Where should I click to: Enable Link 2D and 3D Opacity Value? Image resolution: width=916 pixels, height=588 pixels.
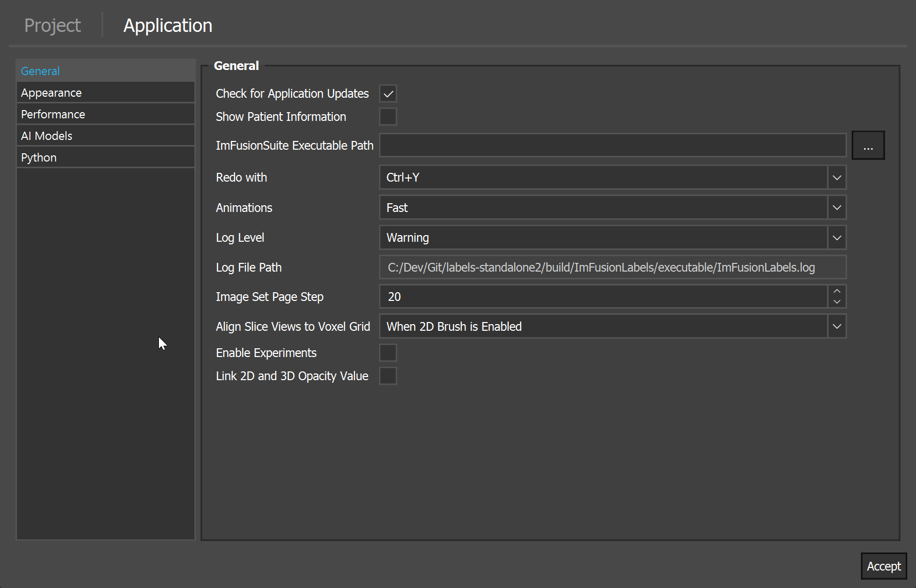tap(388, 376)
